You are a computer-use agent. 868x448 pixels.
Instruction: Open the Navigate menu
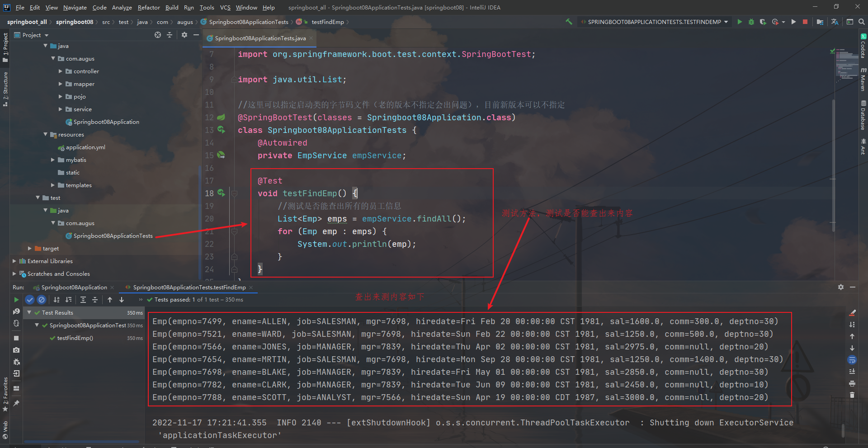click(x=75, y=7)
